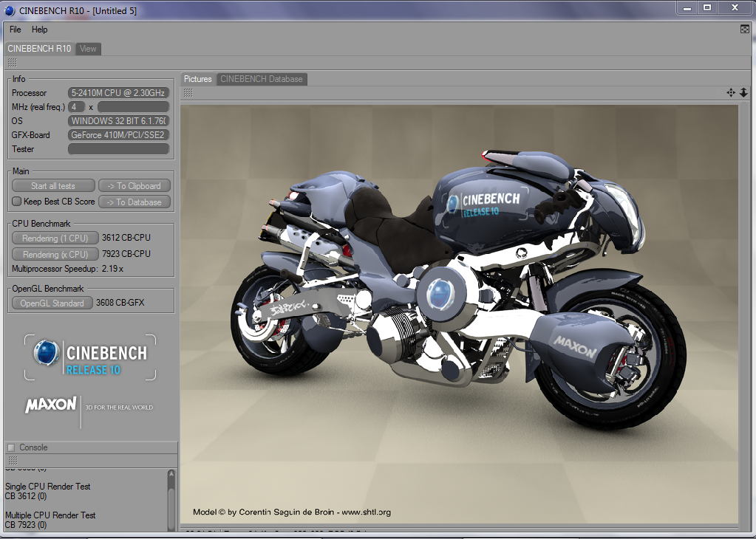
Task: Click the 7923 CB-CPU score text
Action: coord(126,254)
